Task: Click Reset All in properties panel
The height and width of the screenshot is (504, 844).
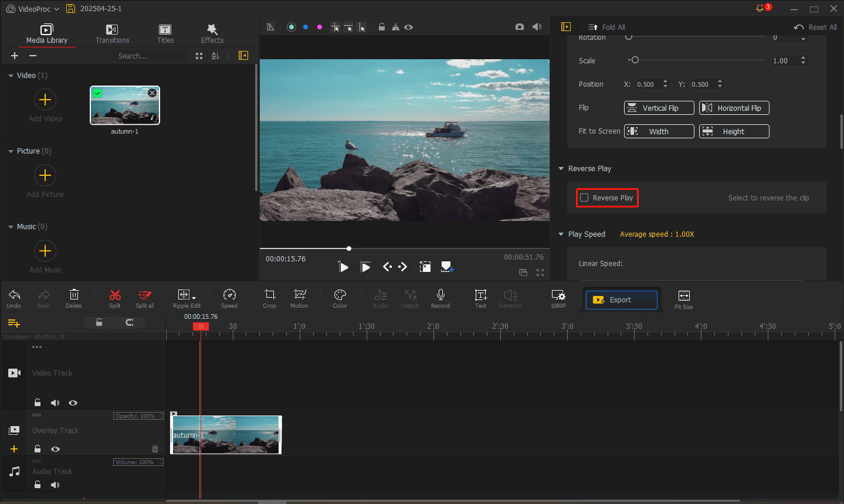Action: [x=815, y=27]
